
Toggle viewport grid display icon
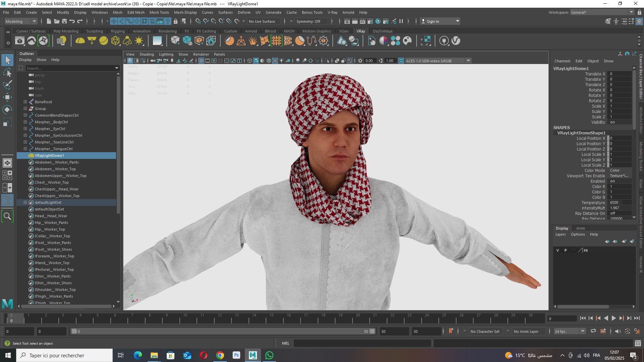click(201, 61)
